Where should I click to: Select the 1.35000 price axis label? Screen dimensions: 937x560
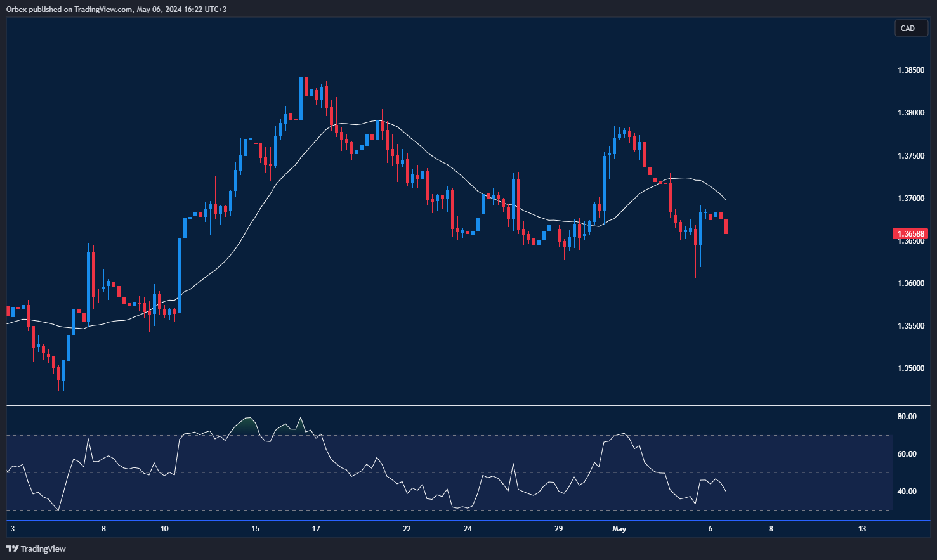[910, 368]
